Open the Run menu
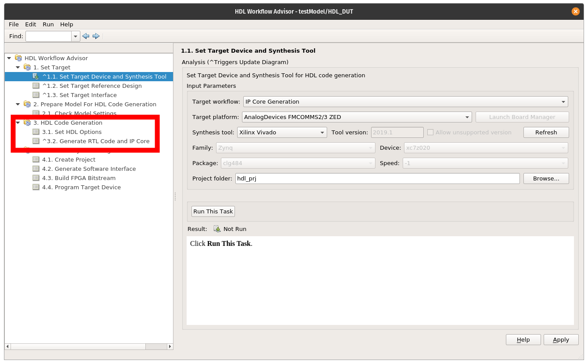 click(48, 24)
